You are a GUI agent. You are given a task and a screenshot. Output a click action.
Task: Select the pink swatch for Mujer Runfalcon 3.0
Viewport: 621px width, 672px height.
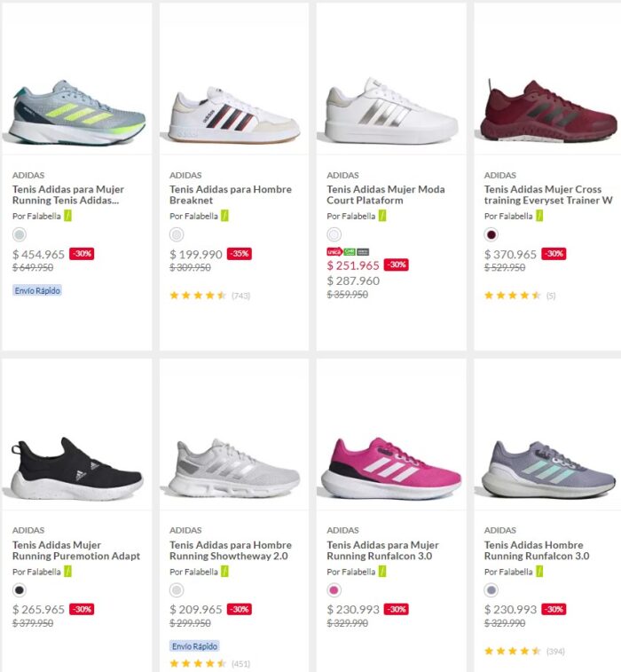(x=334, y=590)
